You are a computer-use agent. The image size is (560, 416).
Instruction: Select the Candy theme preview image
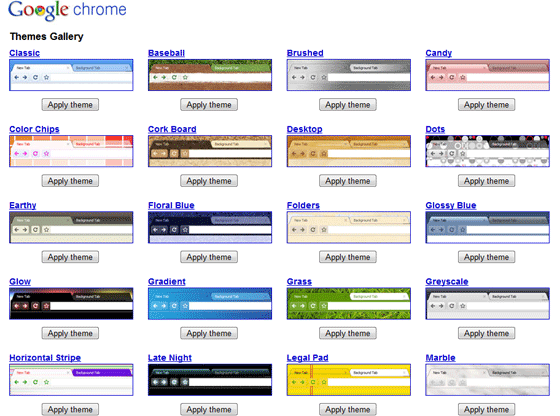coord(488,75)
